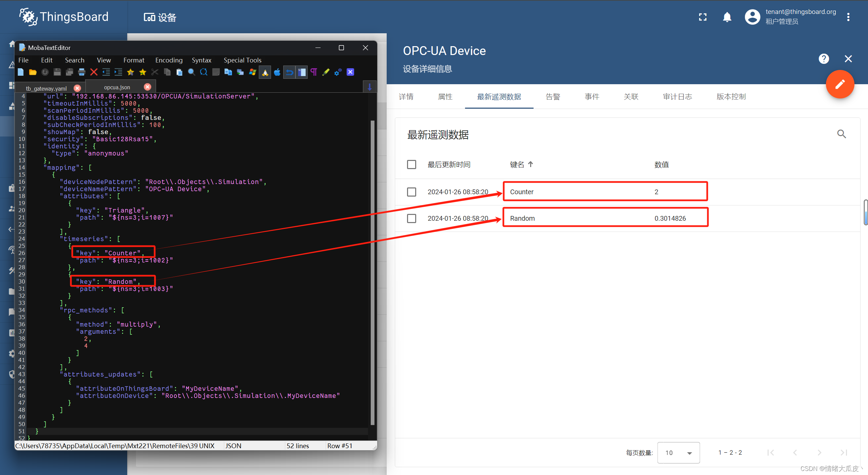Screen dimensions: 868x475
Task: Click the help question mark icon
Action: (x=824, y=58)
